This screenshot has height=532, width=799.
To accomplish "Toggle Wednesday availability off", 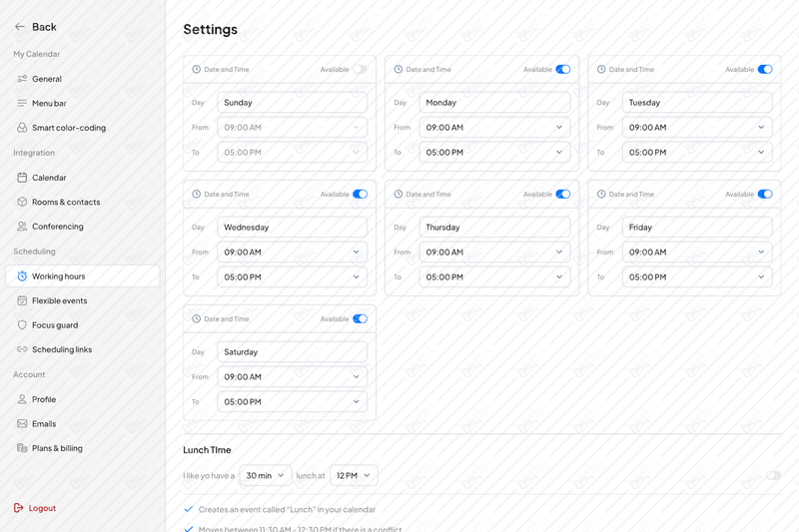I will [x=360, y=194].
